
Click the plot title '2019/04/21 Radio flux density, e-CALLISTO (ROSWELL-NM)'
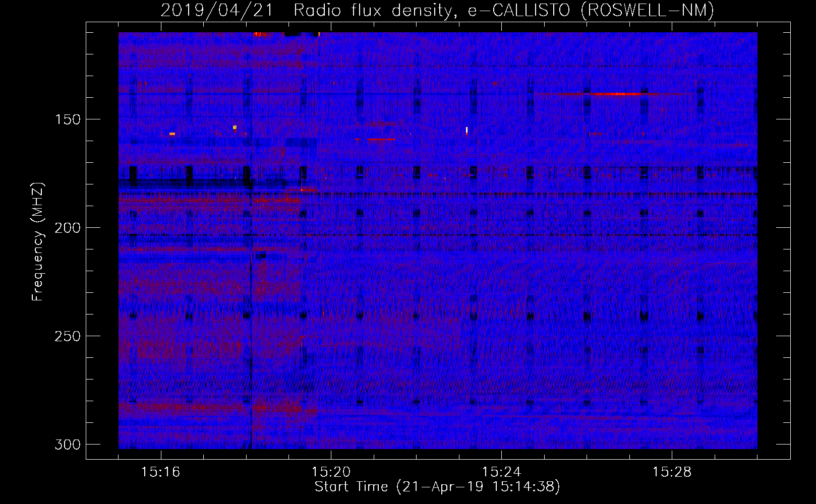click(x=437, y=10)
